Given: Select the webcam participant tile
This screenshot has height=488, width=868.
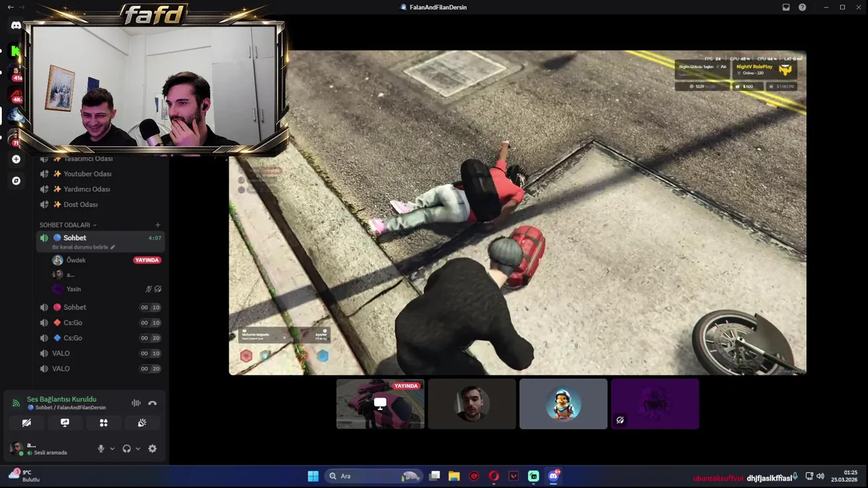Looking at the screenshot, I should [x=472, y=404].
